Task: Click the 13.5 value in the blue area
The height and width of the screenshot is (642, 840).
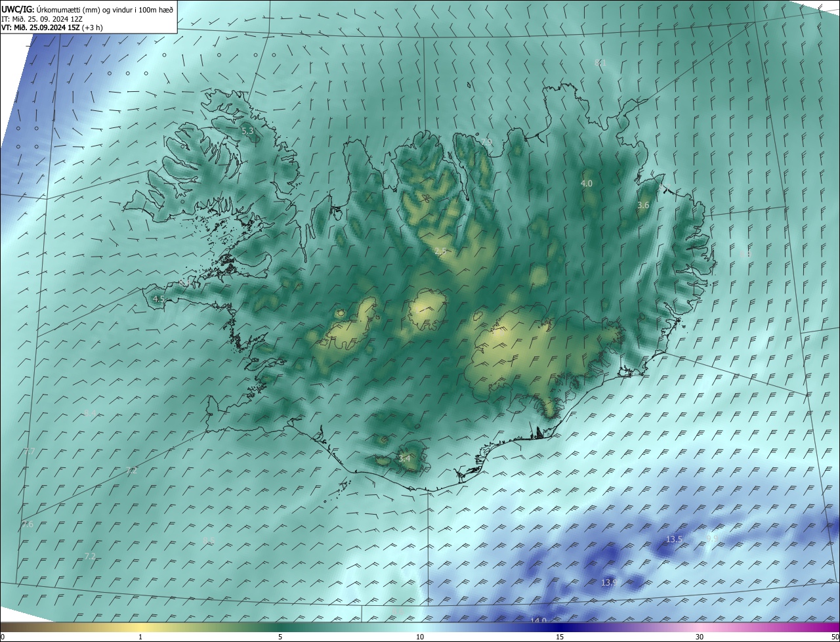Action: (x=675, y=540)
